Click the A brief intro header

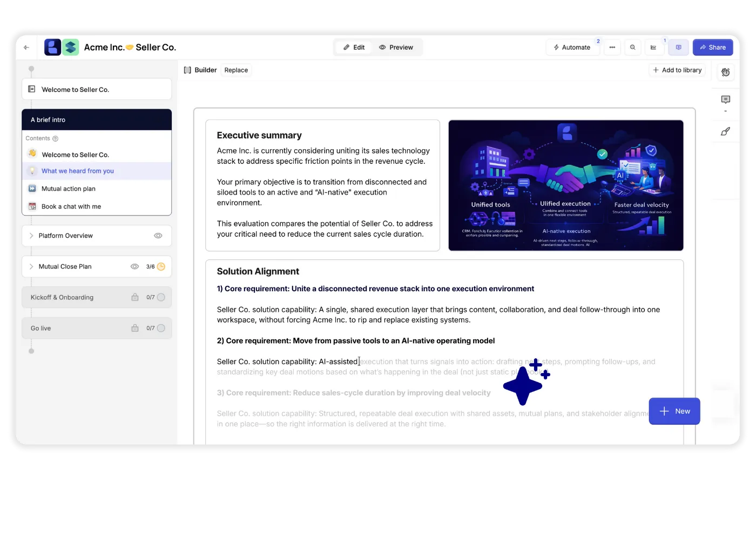point(97,120)
